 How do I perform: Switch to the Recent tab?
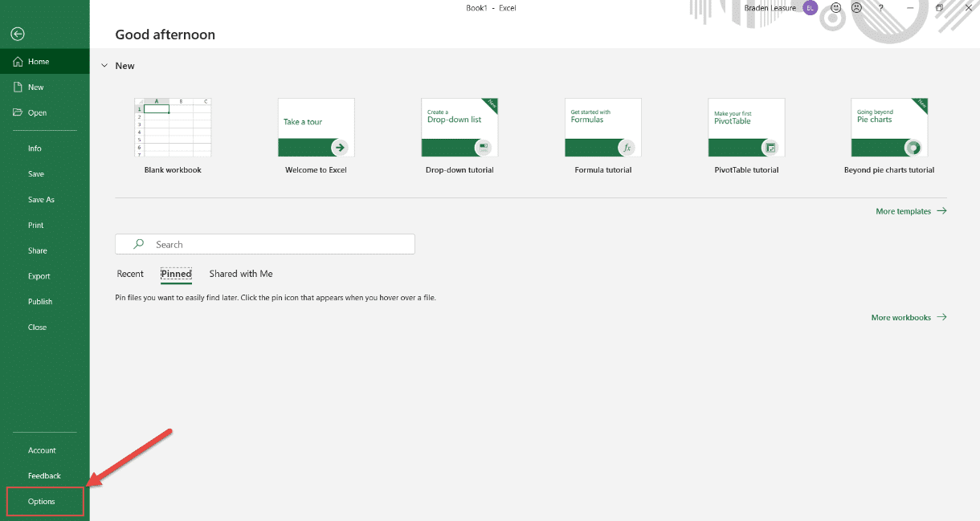(130, 274)
